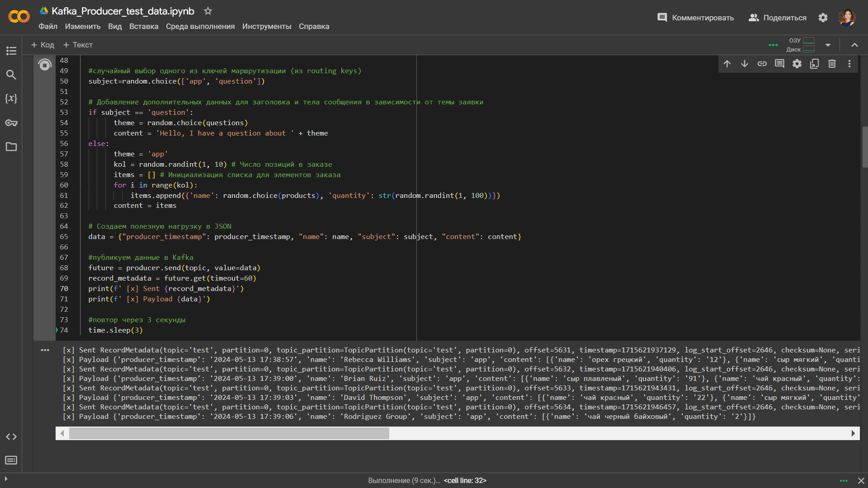Open the table of contents panel
Screen dimensions: 868x488
click(11, 51)
